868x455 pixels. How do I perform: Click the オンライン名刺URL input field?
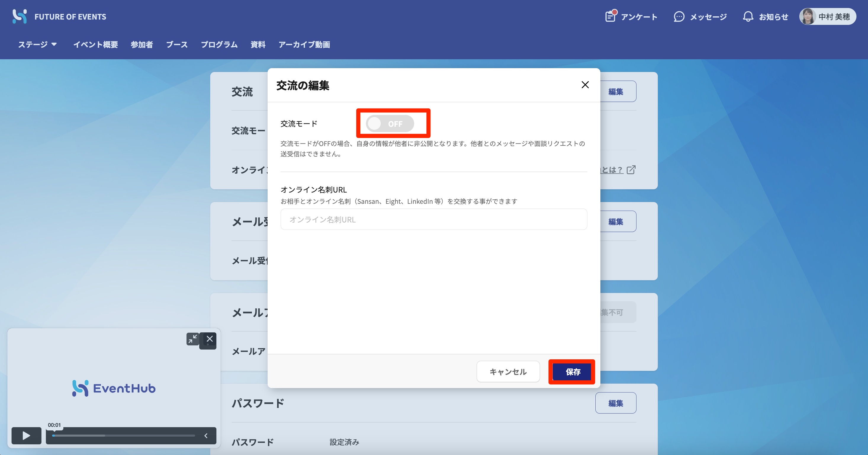[434, 220]
